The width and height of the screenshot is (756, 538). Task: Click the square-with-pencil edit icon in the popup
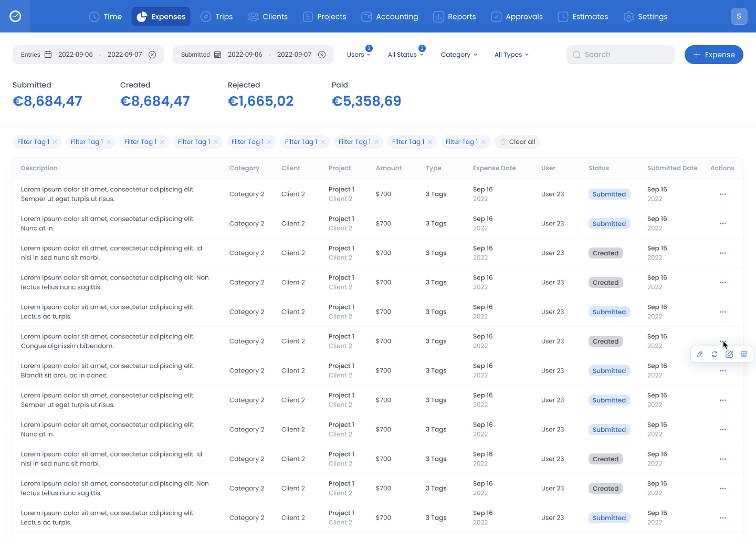729,354
